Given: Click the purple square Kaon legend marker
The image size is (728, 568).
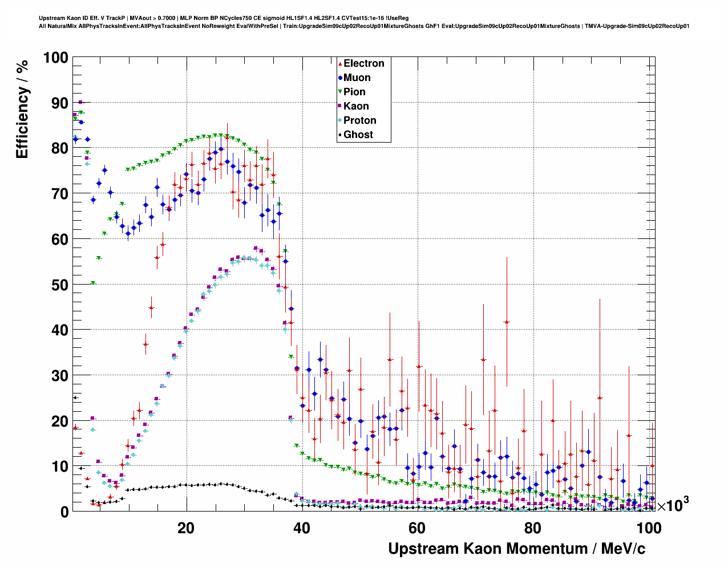Looking at the screenshot, I should (x=341, y=107).
